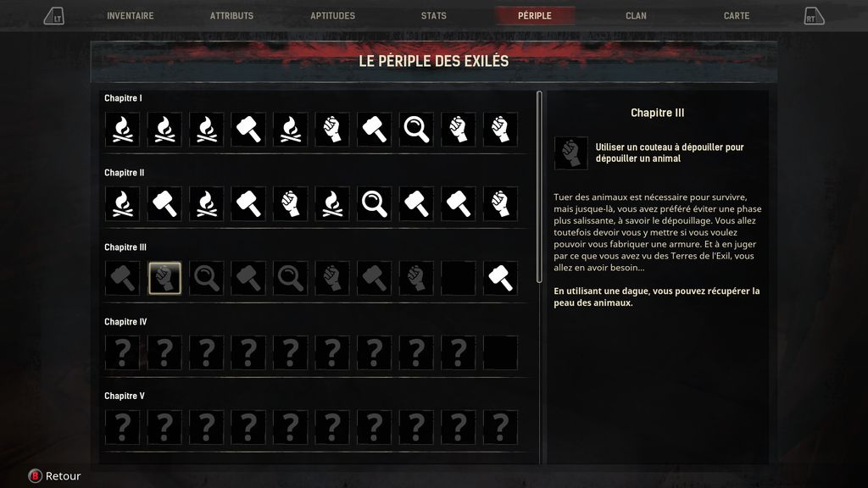Image resolution: width=868 pixels, height=488 pixels.
Task: Click the RT bumper icon
Action: point(814,15)
